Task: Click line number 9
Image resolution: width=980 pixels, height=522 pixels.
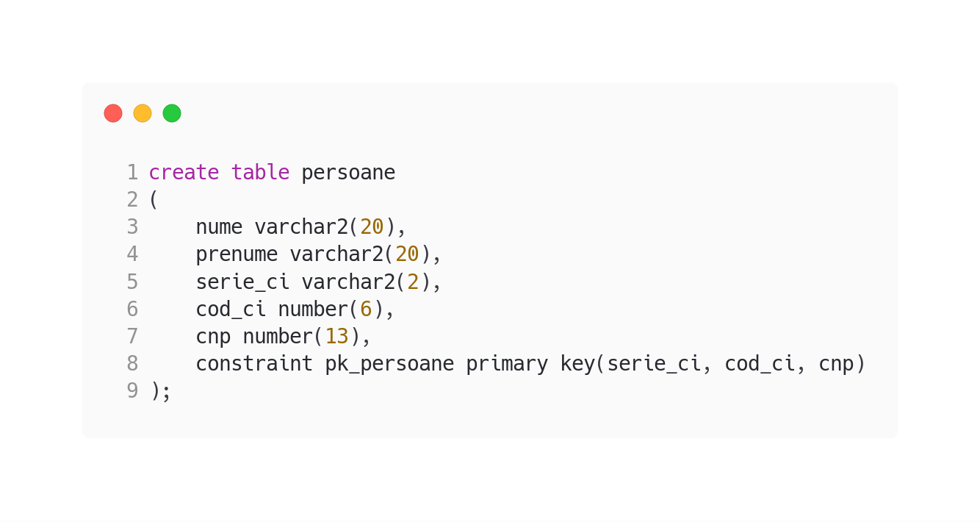Action: click(132, 390)
